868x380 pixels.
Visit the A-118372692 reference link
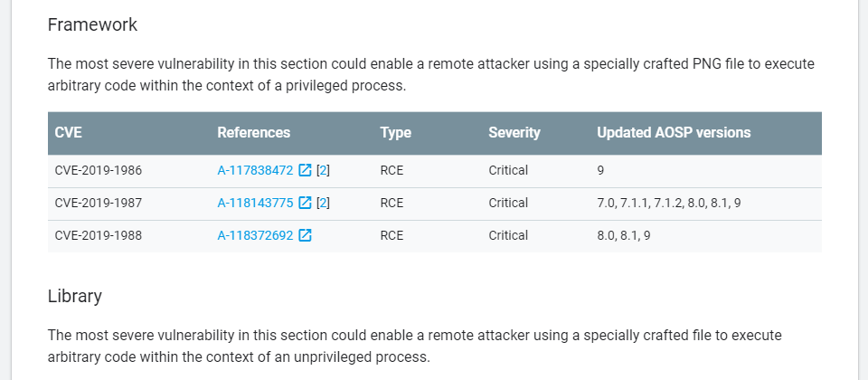pos(255,236)
